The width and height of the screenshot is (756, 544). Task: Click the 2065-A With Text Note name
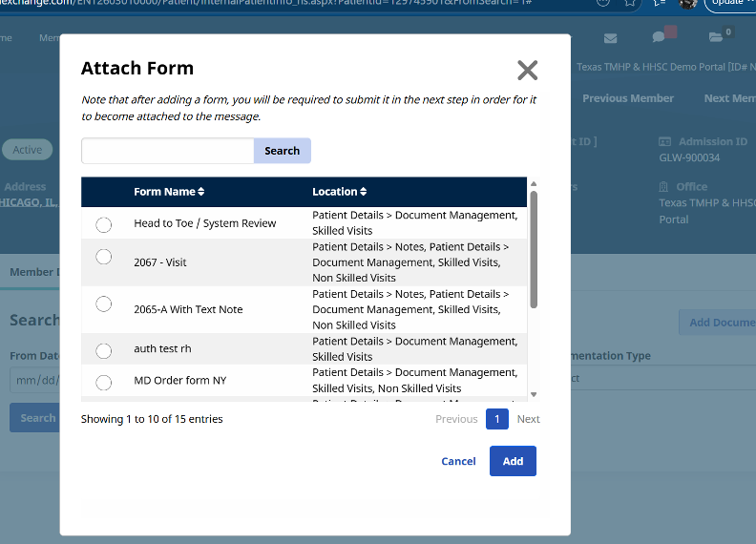[x=188, y=309]
